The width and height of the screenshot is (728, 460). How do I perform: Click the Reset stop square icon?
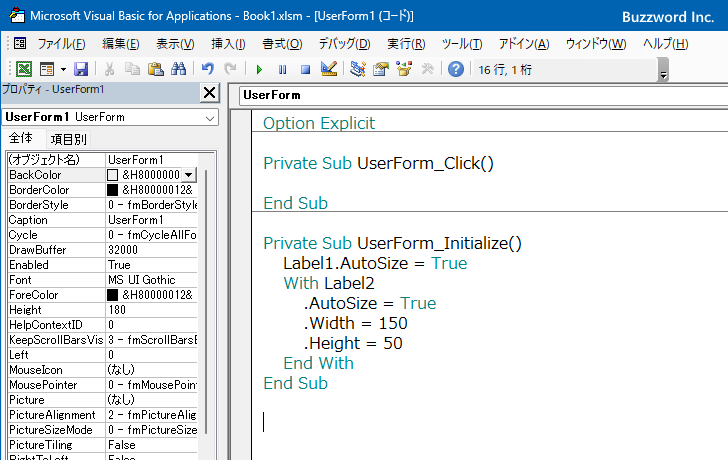coord(305,70)
